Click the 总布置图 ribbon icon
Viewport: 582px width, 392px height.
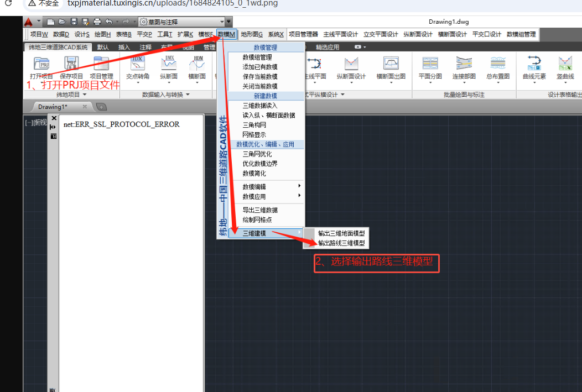[498, 64]
